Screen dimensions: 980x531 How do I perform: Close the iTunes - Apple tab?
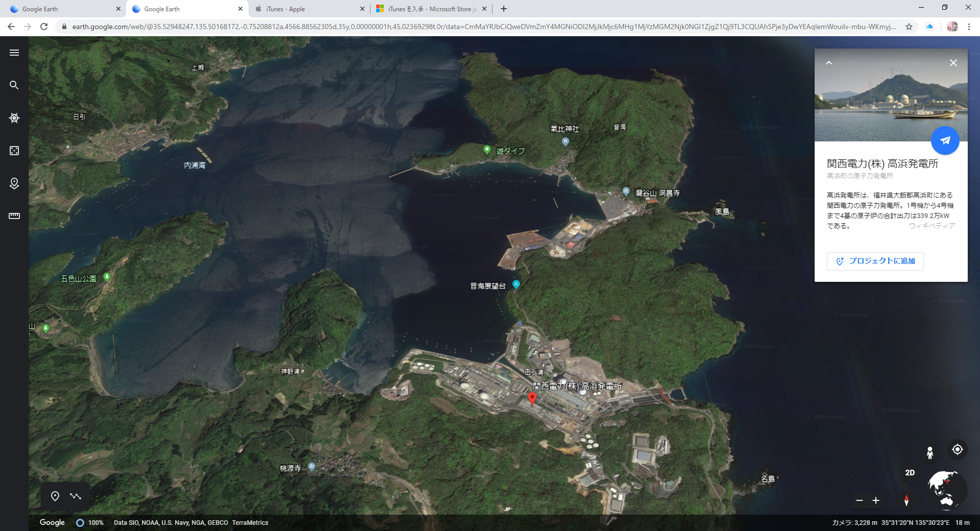[362, 9]
